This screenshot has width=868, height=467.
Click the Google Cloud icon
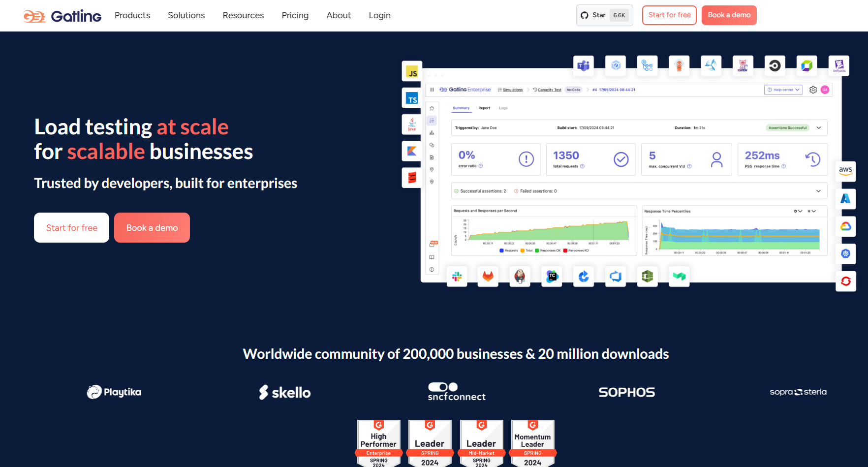pos(846,226)
